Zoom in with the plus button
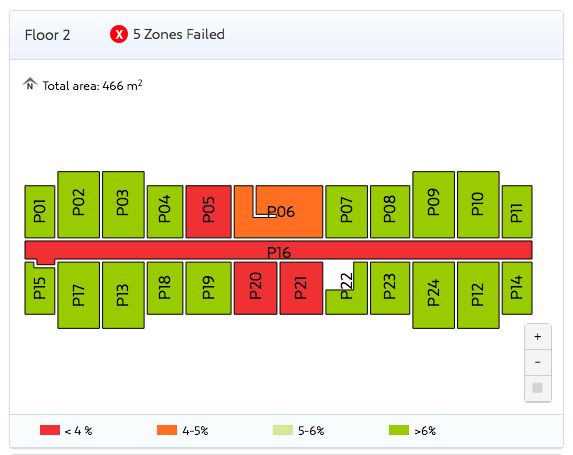The width and height of the screenshot is (573, 455). [538, 337]
